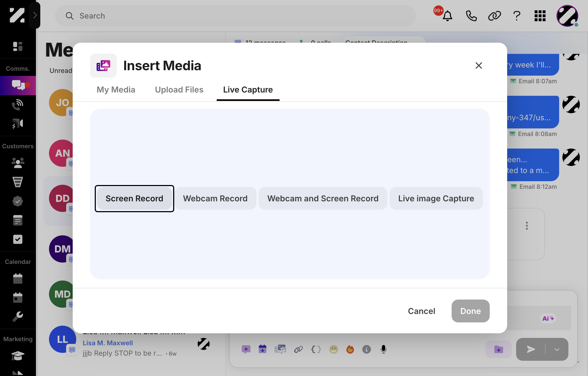Viewport: 588px width, 376px height.
Task: Open the Upload Files tab
Action: [179, 90]
